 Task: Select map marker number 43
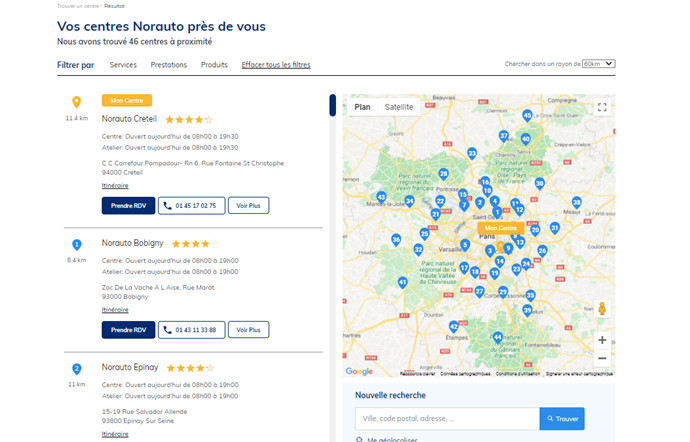[382, 197]
